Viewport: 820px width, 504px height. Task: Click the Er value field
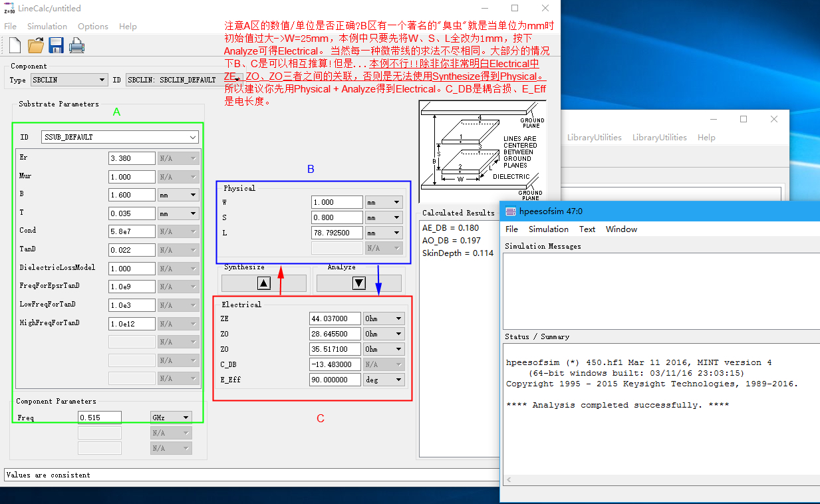pos(132,159)
